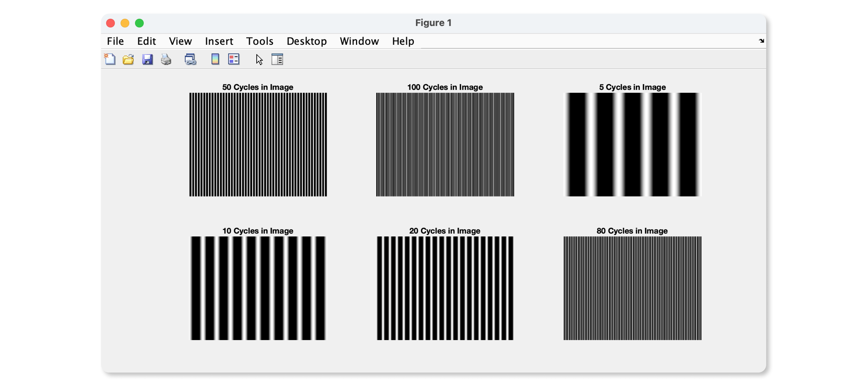Insert a colorbar using the toolbar icon
This screenshot has height=387, width=868.
[215, 59]
